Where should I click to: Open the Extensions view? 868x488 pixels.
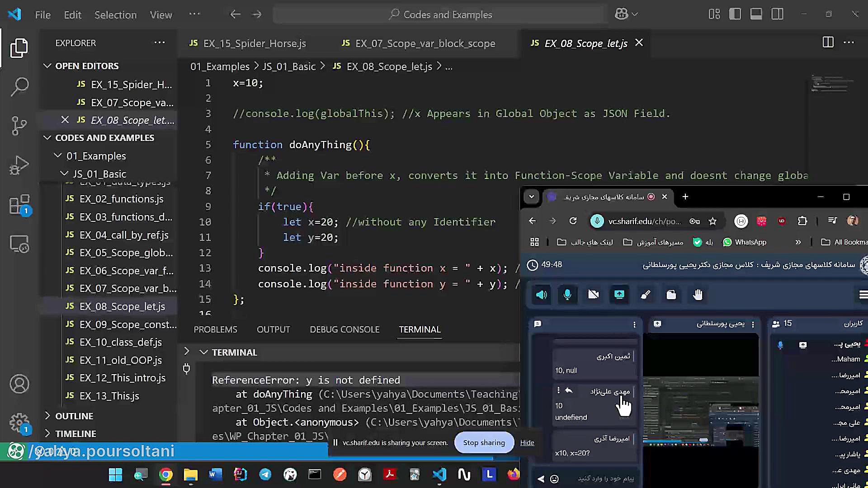19,205
